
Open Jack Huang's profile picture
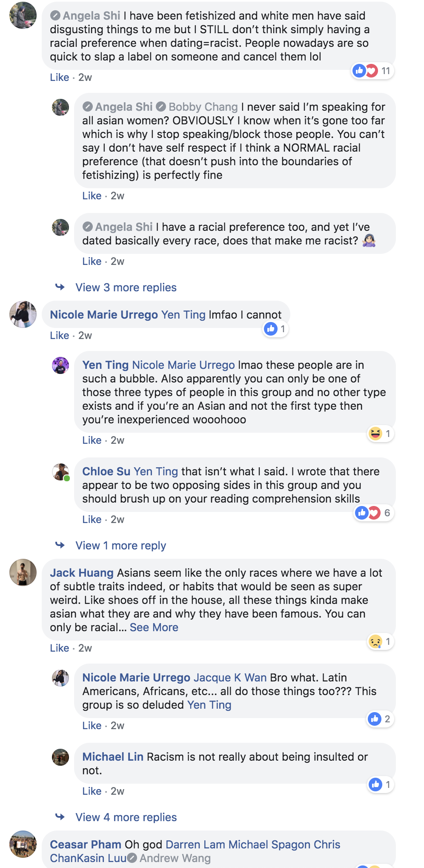coord(23,572)
